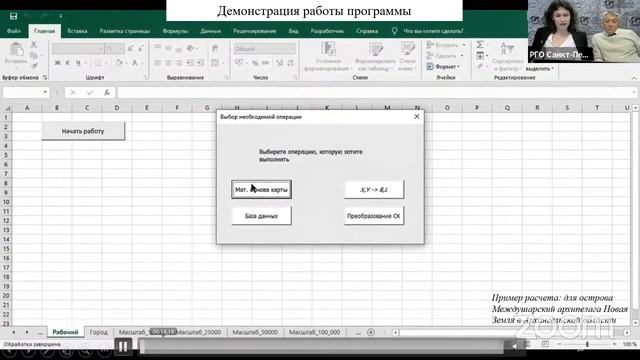Click the speaker volume icon on player
This screenshot has height=360, width=640.
click(x=514, y=346)
